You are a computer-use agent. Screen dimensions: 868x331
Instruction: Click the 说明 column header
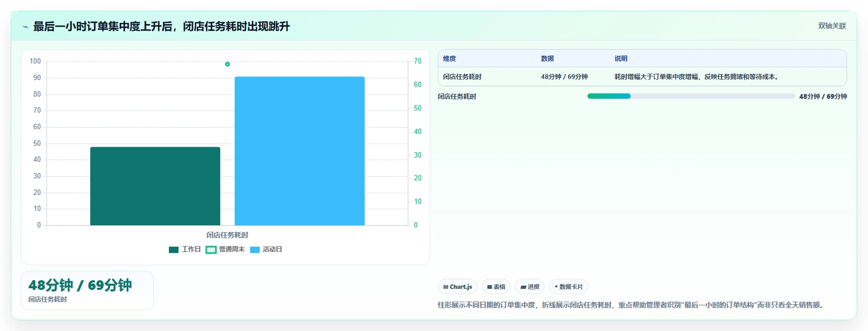pos(621,59)
